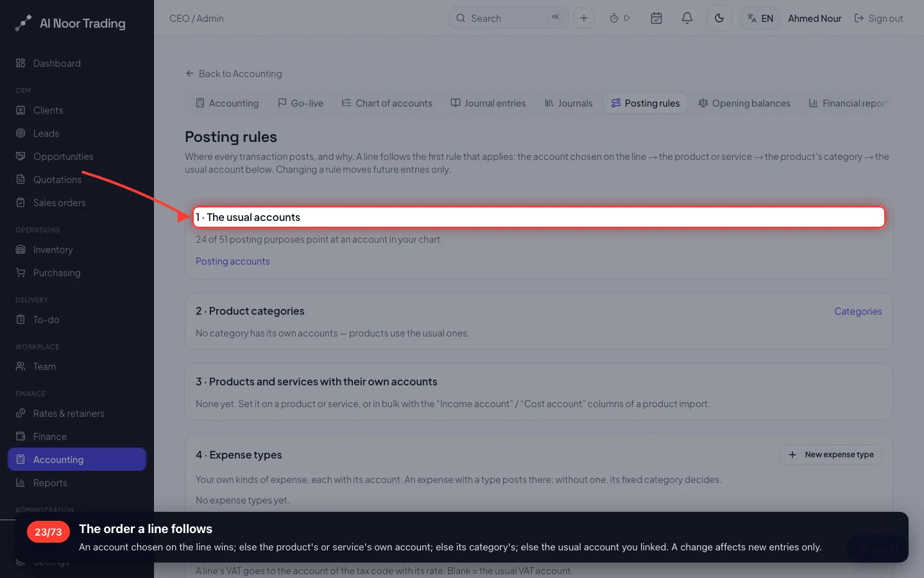This screenshot has width=924, height=578.
Task: Switch to the Chart of accounts tab
Action: tap(387, 103)
